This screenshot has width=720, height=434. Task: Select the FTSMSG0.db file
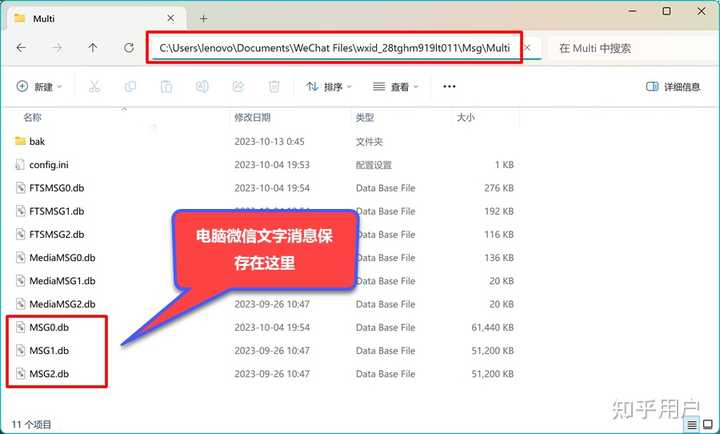tap(56, 188)
